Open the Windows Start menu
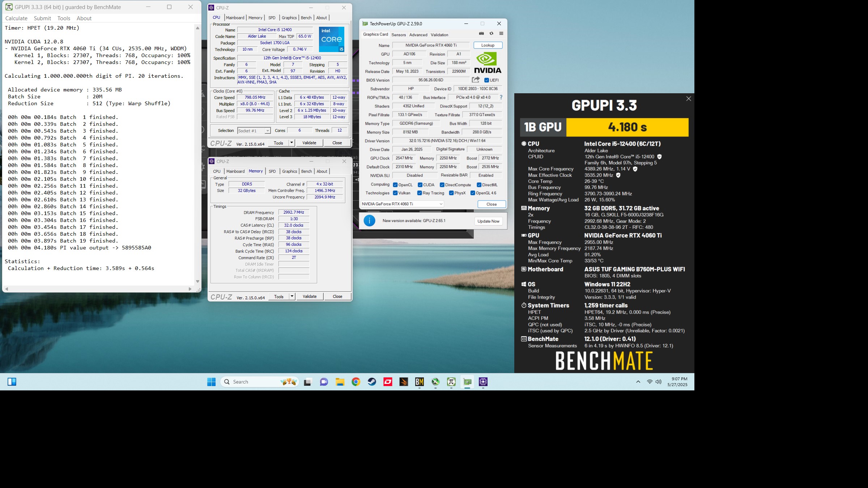Viewport: 868px width, 488px height. 212,382
